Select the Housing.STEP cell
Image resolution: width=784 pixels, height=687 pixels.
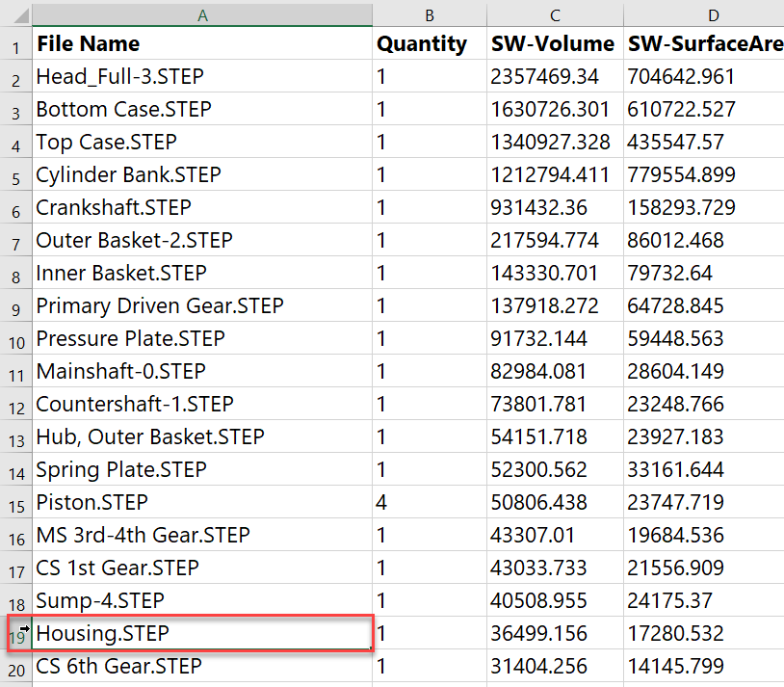click(x=202, y=633)
